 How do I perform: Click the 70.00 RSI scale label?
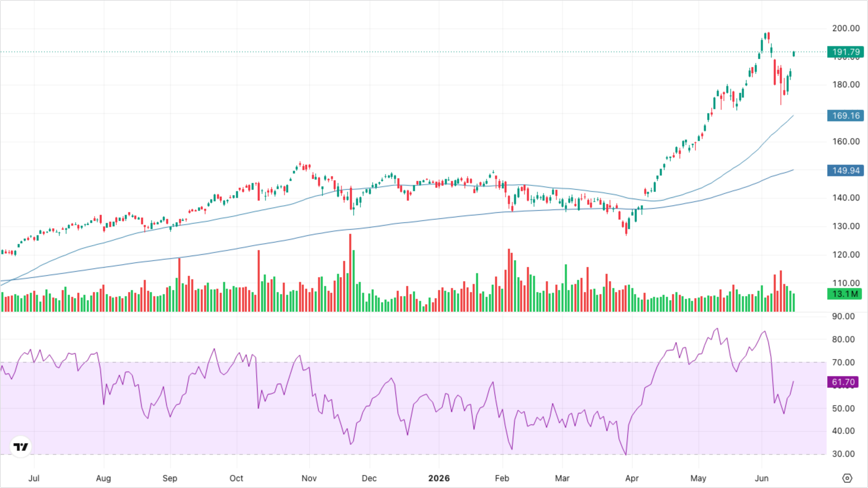pos(843,362)
